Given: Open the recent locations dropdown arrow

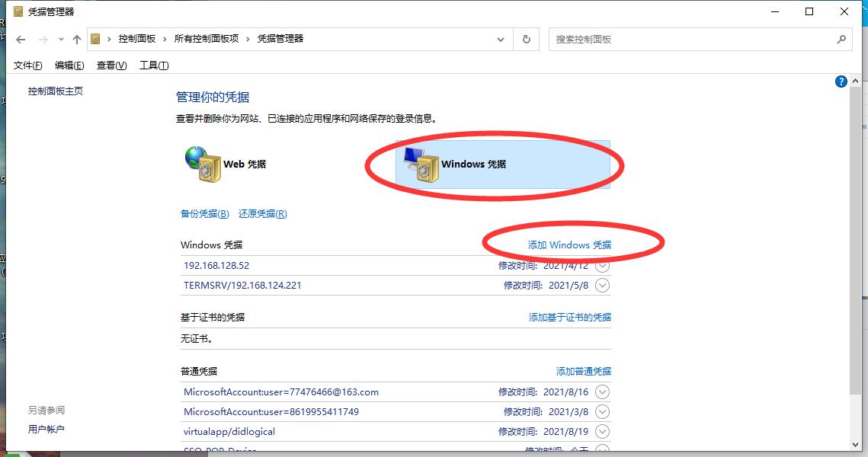Looking at the screenshot, I should (61, 40).
